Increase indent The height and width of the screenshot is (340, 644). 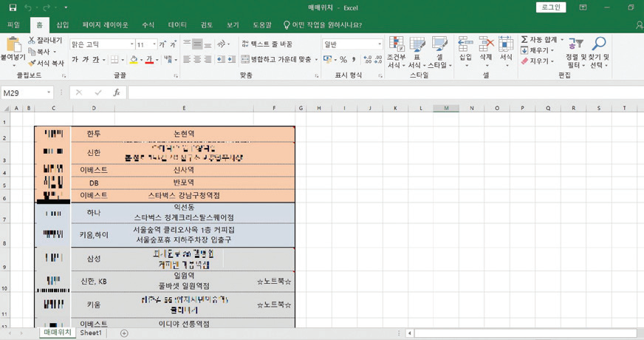(232, 60)
